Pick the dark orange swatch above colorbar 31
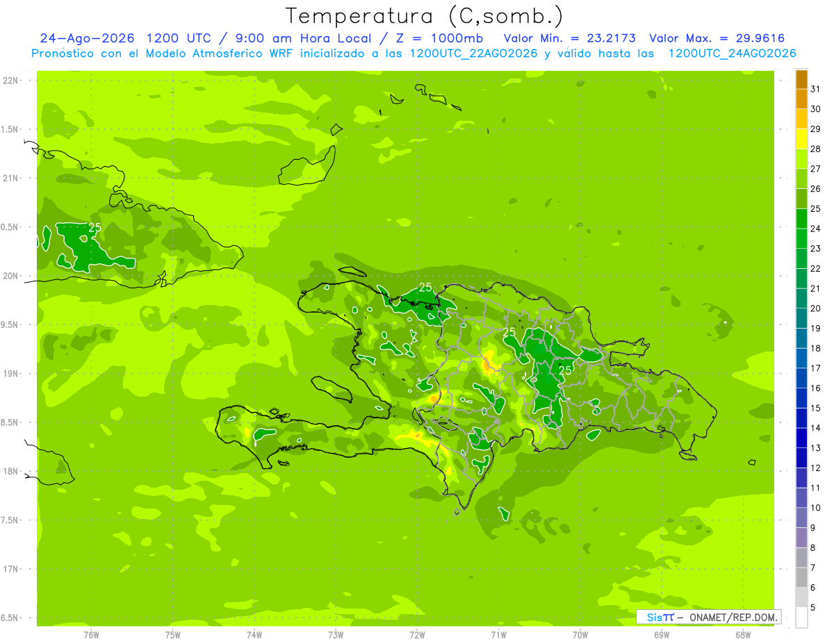 point(801,79)
